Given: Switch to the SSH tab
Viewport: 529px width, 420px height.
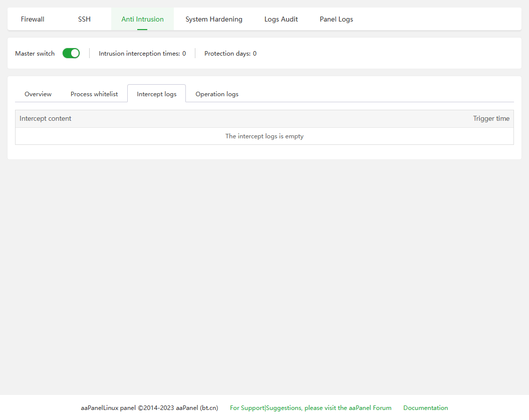Looking at the screenshot, I should pyautogui.click(x=84, y=19).
